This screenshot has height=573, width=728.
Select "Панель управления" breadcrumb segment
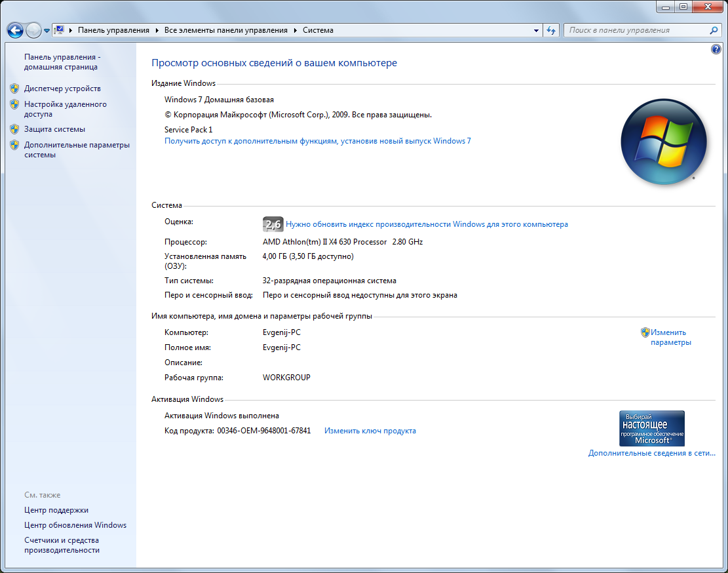tap(113, 30)
